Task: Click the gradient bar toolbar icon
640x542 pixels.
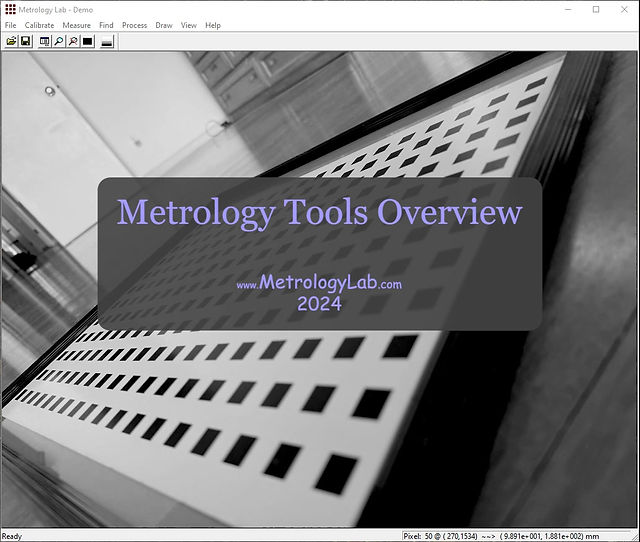Action: [107, 41]
